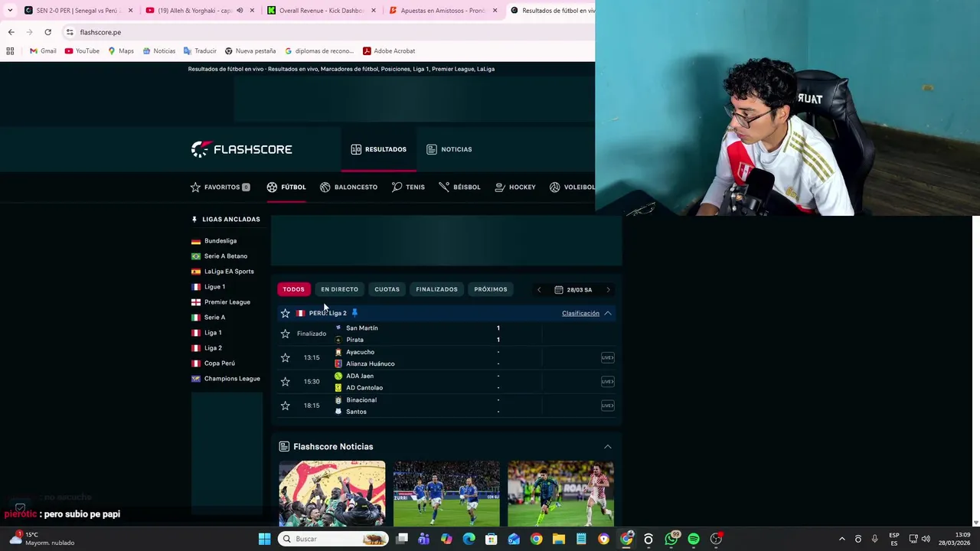
Task: Open the Noticias tab
Action: 449,149
